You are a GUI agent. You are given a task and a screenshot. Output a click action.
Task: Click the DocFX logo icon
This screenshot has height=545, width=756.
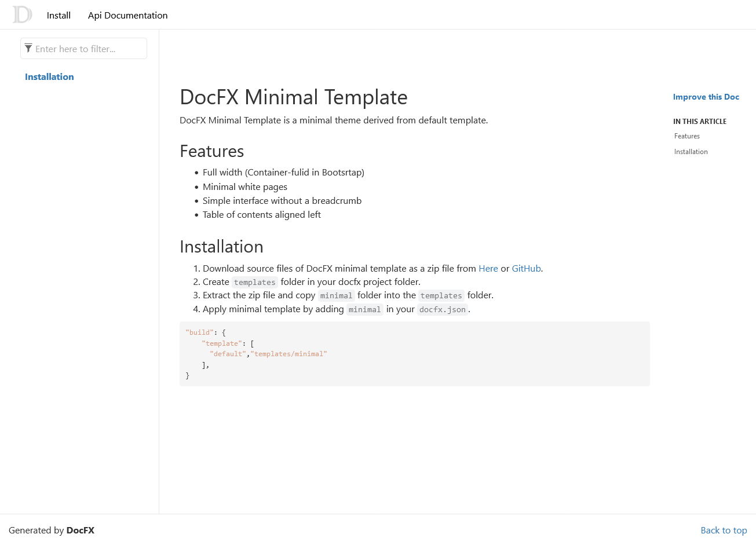click(22, 14)
